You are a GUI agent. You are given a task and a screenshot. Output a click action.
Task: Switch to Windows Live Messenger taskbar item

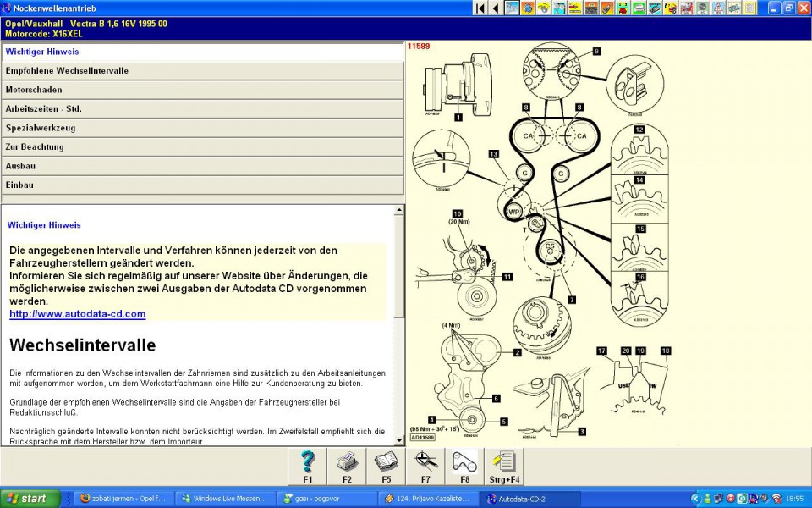225,499
